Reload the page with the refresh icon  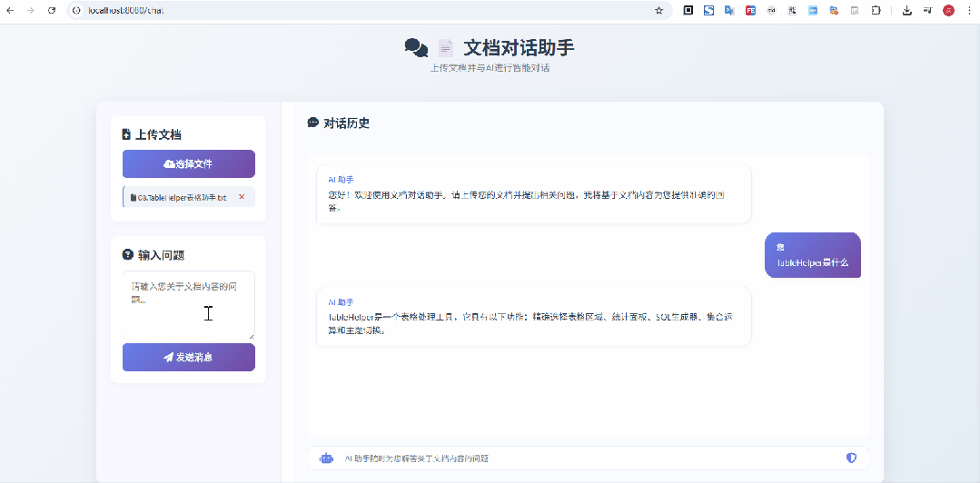click(x=52, y=11)
